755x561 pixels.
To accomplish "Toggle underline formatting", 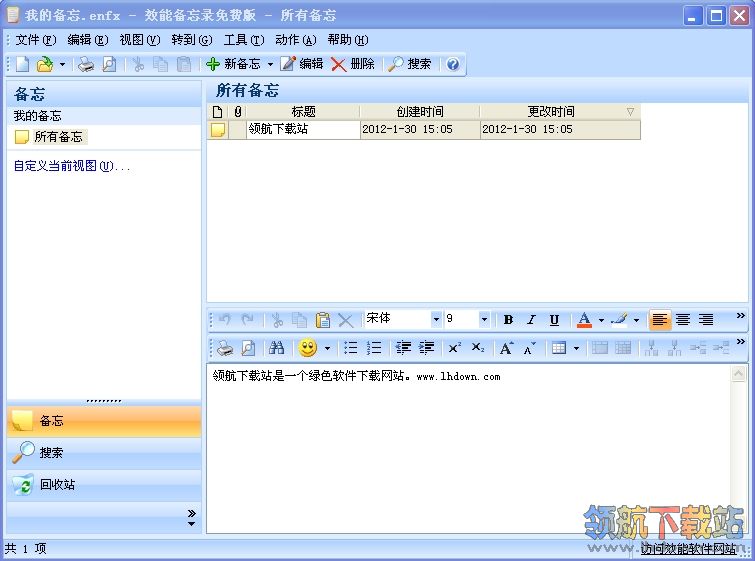I will [554, 320].
